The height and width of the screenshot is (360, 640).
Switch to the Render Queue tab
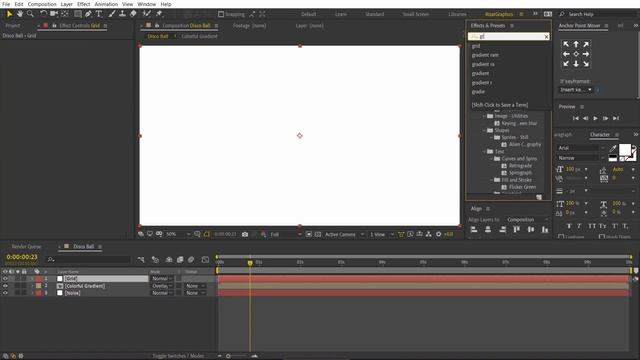[x=27, y=247]
